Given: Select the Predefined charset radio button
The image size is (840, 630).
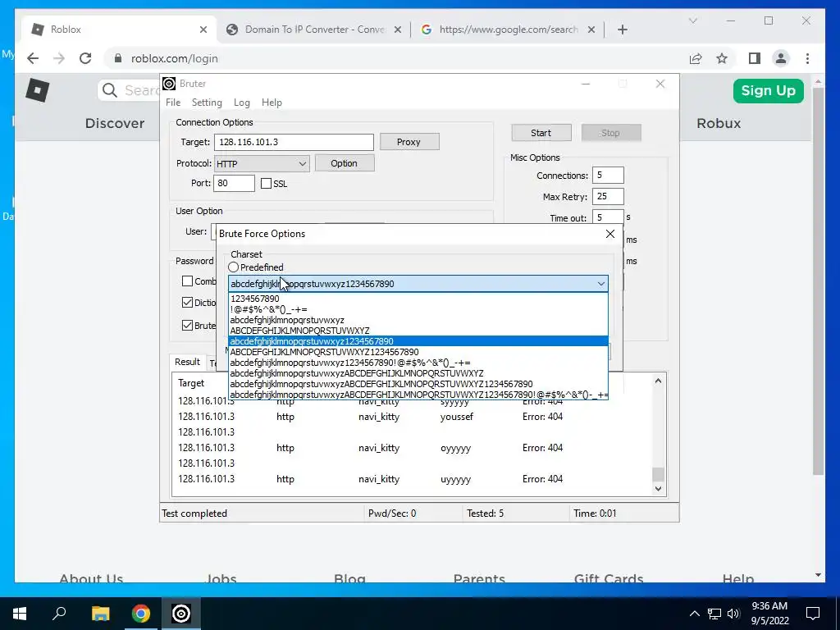Looking at the screenshot, I should click(x=234, y=267).
